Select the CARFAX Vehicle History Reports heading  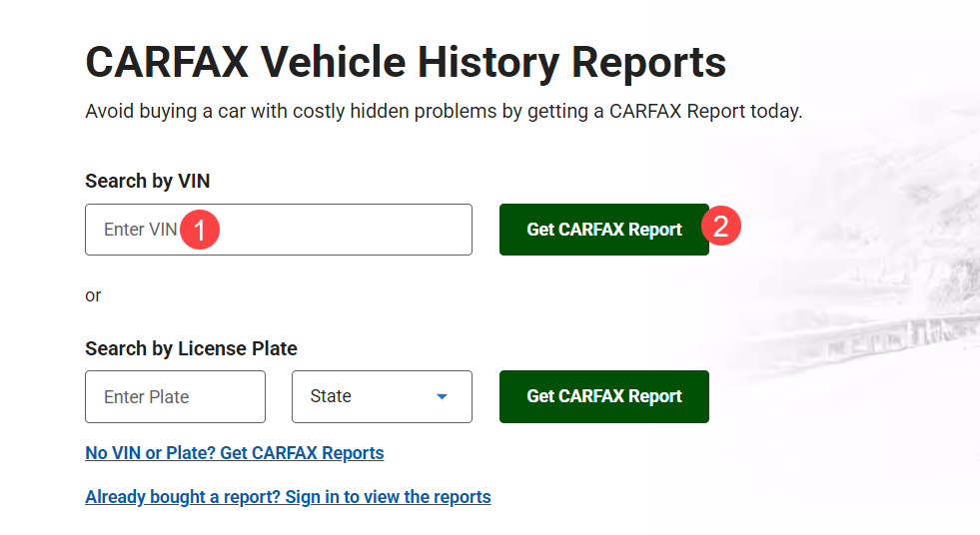tap(406, 62)
